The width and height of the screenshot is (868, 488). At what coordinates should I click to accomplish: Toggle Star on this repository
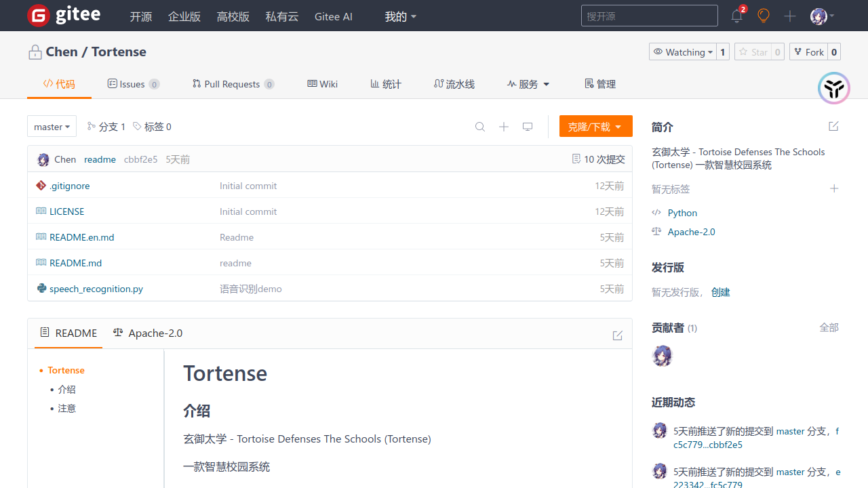point(753,52)
